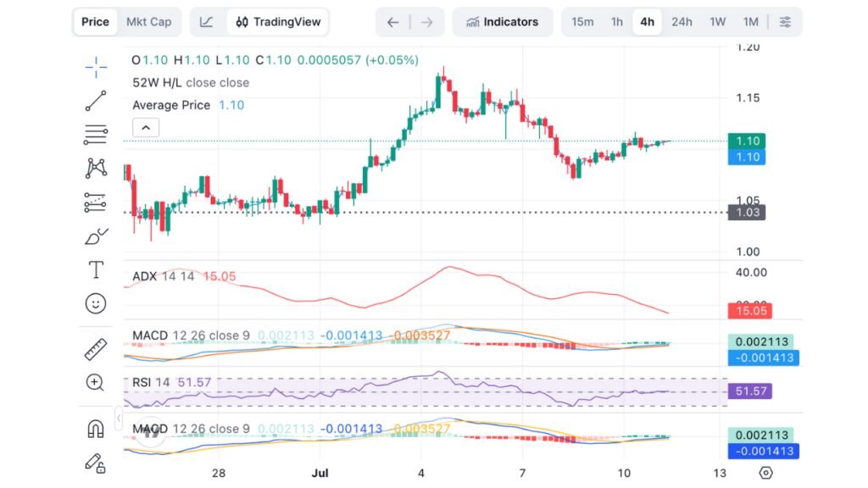Toggle the magnet snap mode
Viewport: 868px width, 488px height.
96,429
